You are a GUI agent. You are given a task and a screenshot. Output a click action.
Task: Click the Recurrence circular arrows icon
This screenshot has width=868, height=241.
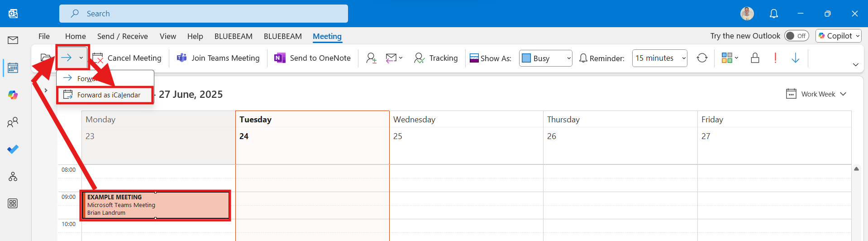(x=702, y=58)
